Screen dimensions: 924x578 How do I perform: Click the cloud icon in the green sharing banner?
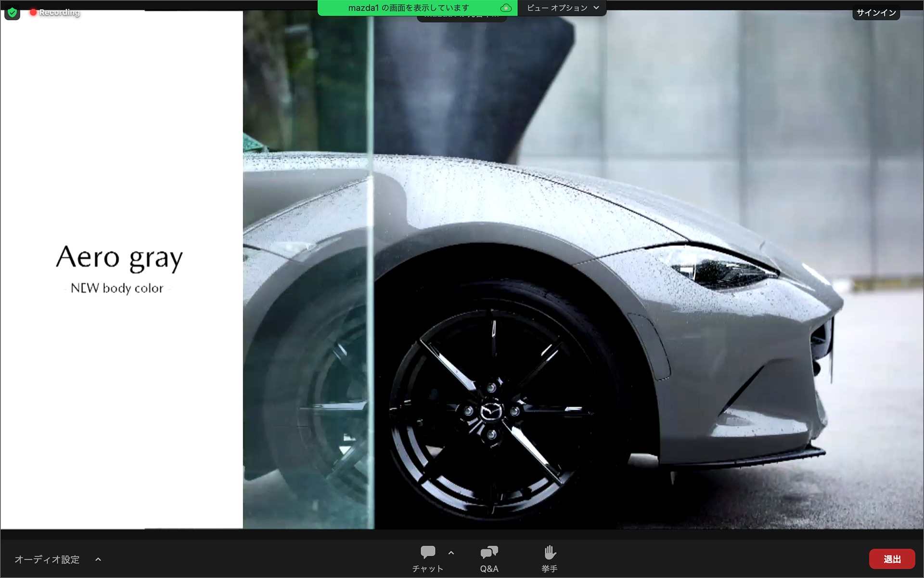(x=506, y=8)
